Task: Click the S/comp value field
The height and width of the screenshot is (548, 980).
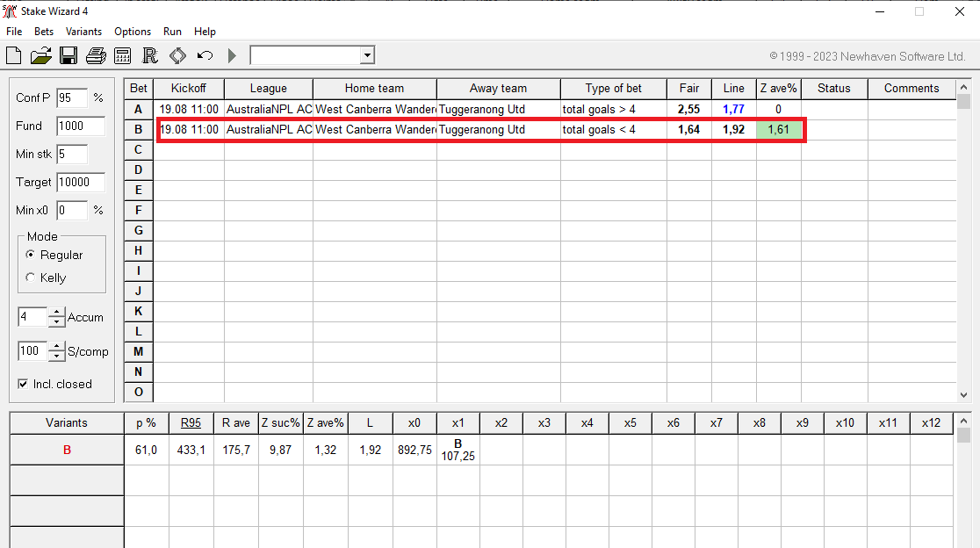Action: tap(32, 351)
